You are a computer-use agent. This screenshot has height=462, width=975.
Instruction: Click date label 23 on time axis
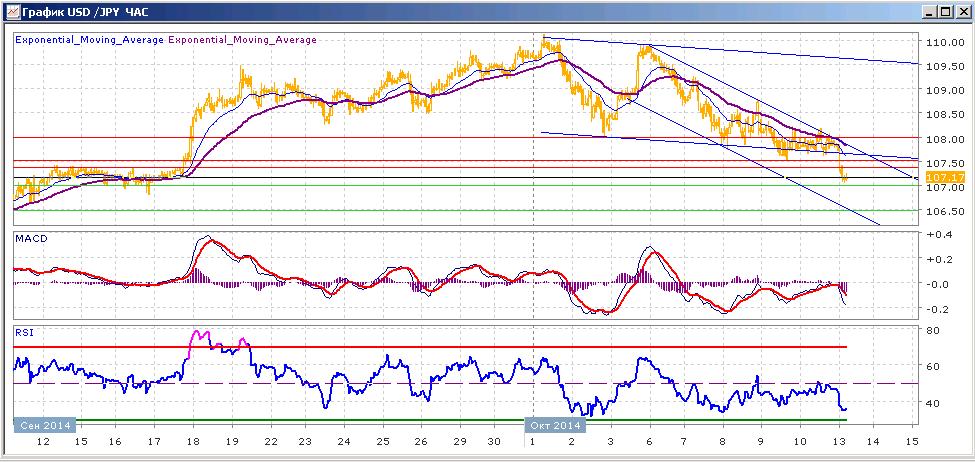(306, 441)
